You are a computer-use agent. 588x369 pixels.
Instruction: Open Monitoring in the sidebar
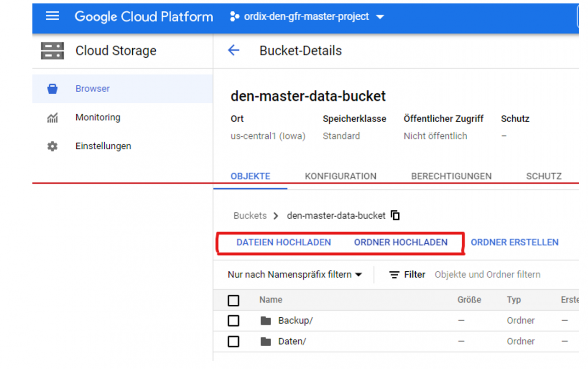pos(98,117)
